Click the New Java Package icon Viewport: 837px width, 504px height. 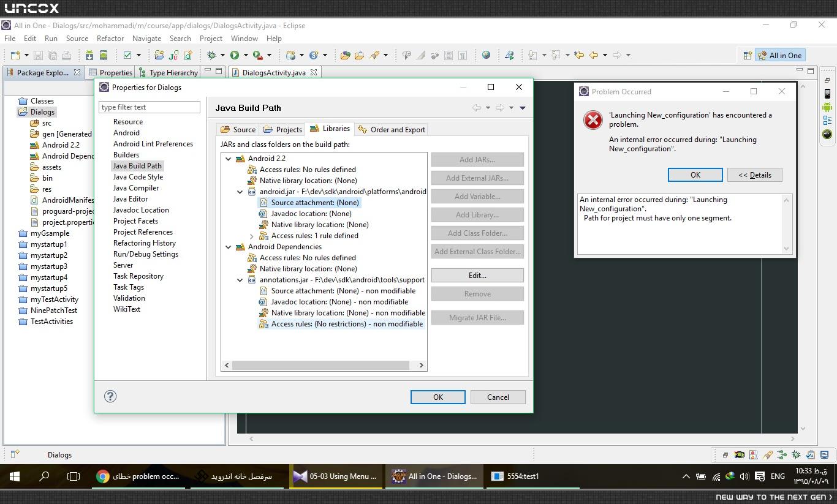(159, 55)
